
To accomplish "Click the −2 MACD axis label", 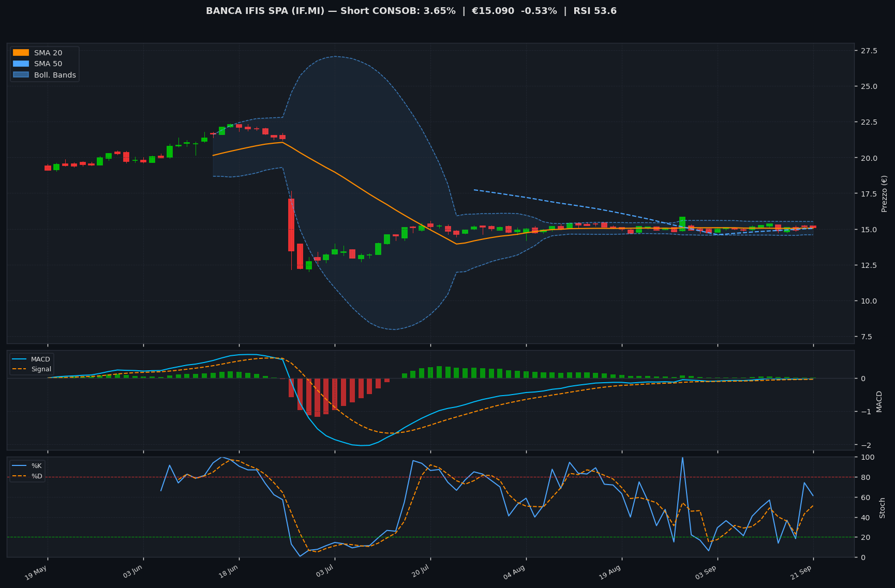I will click(x=866, y=445).
